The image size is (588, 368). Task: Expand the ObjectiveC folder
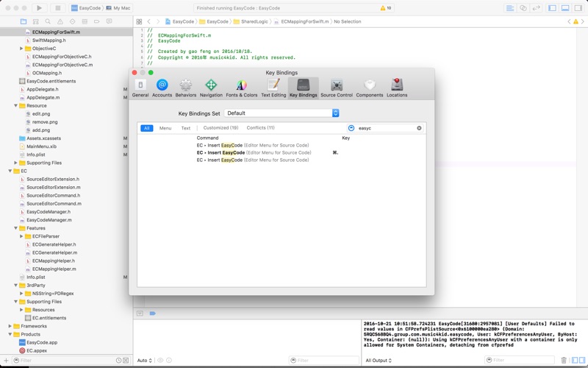tap(21, 49)
